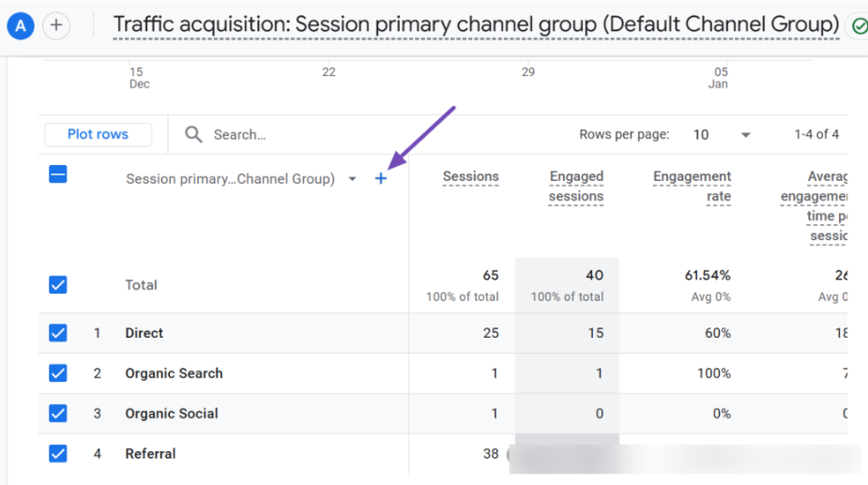Sort by the Engaged sessions column header
The height and width of the screenshot is (485, 868).
click(576, 186)
